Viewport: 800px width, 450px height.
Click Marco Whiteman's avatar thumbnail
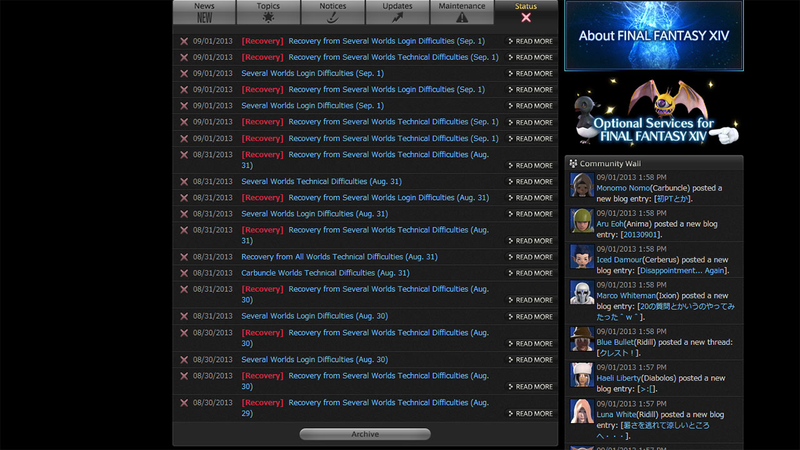[582, 292]
